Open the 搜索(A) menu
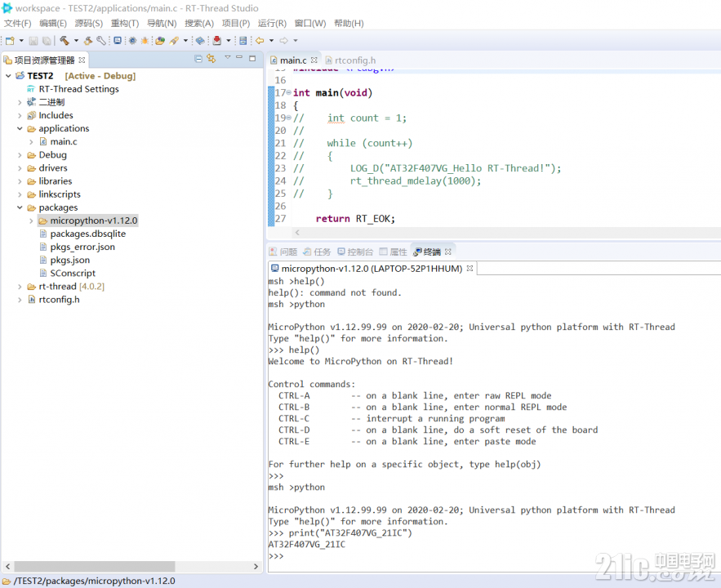This screenshot has height=588, width=721. (199, 24)
